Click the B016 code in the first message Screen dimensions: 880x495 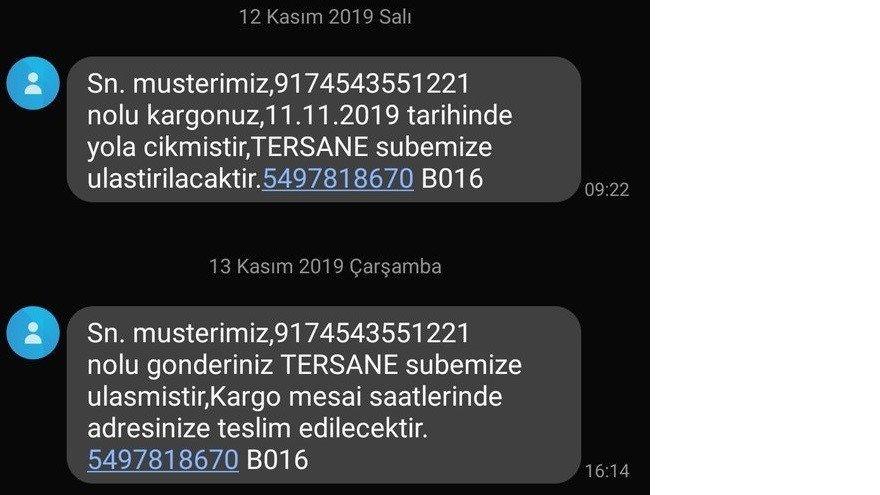[452, 178]
